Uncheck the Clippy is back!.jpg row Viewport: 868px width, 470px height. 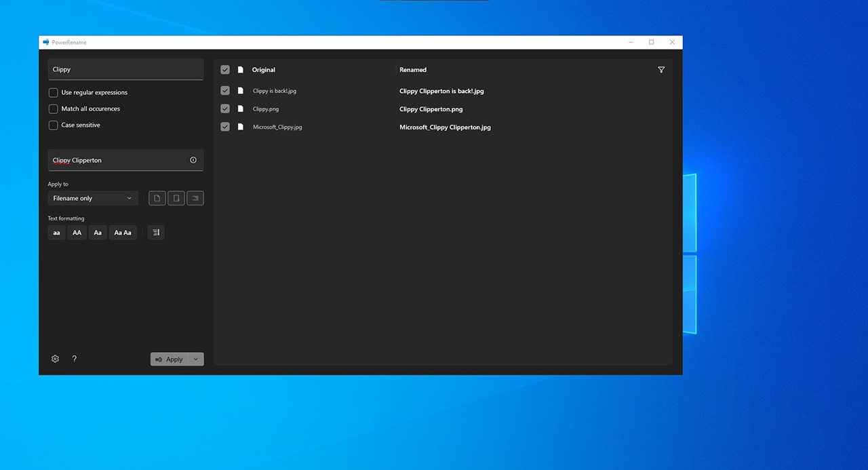point(225,90)
